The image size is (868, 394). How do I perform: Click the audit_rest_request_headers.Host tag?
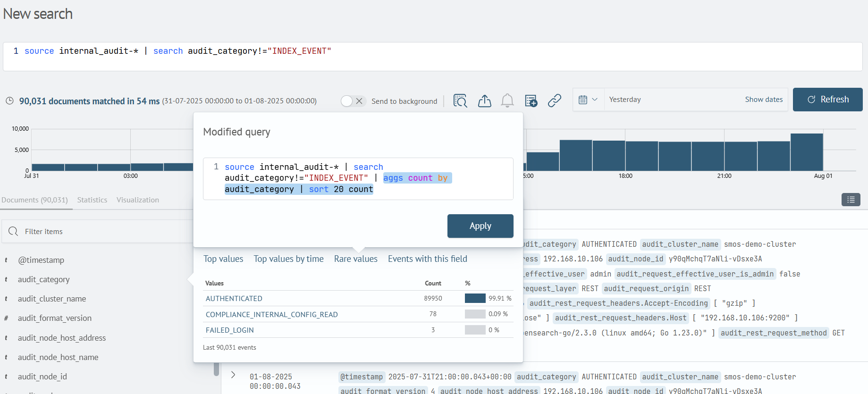point(621,318)
